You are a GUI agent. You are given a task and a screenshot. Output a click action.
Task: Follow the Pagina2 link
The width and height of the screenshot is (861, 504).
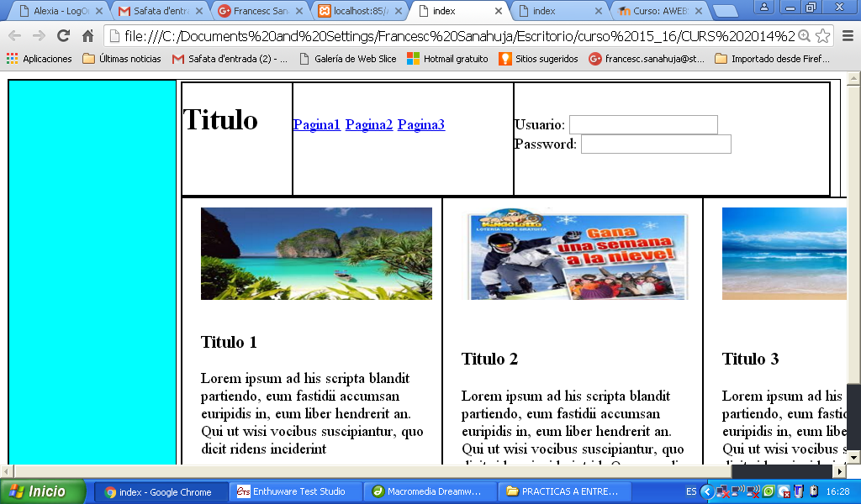pyautogui.click(x=369, y=125)
